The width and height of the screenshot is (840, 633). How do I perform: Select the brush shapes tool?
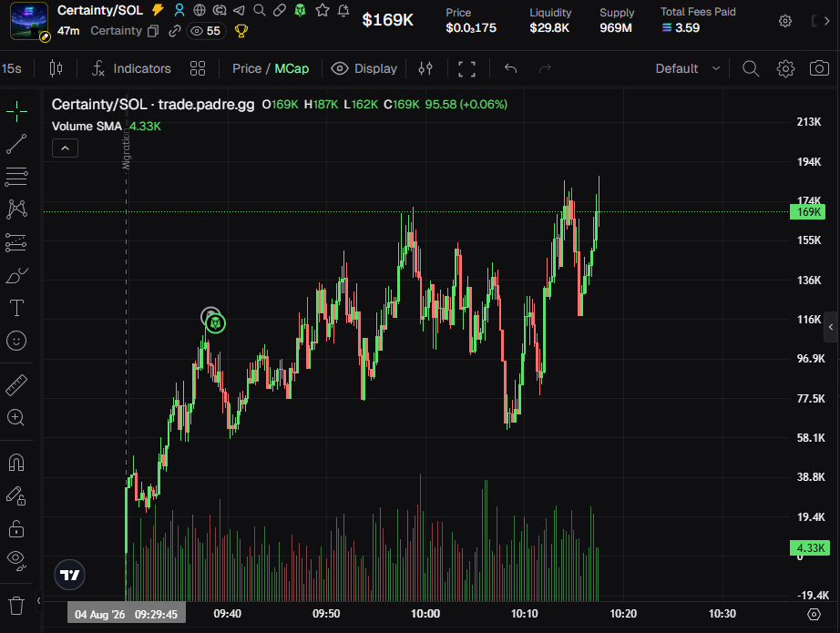(x=16, y=275)
